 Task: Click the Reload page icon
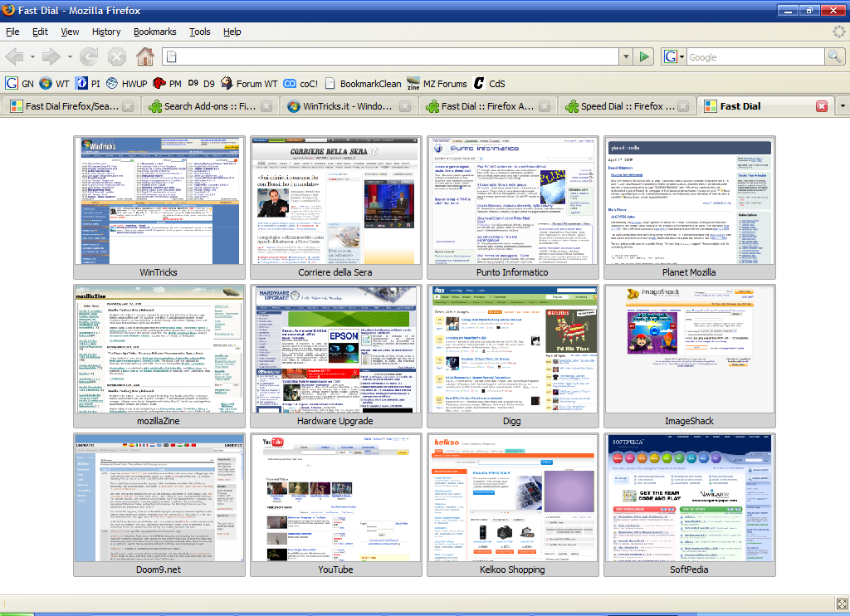click(89, 56)
